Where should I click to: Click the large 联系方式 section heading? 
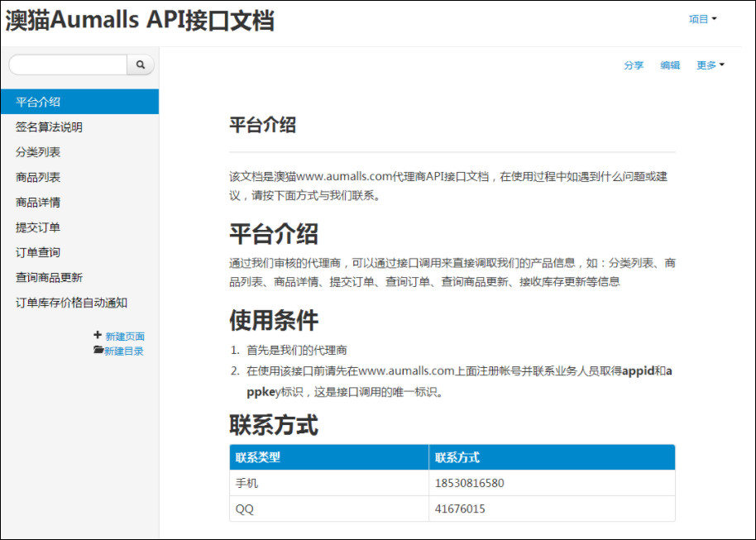[x=274, y=425]
